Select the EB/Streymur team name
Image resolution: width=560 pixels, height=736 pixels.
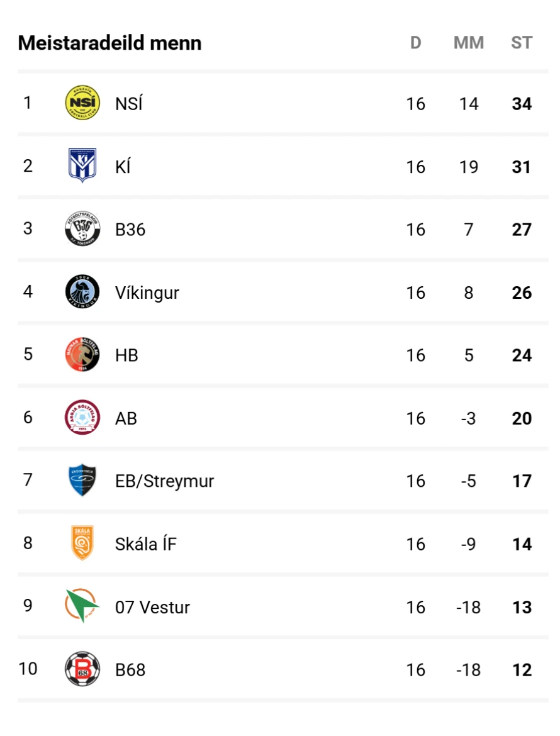(x=164, y=481)
